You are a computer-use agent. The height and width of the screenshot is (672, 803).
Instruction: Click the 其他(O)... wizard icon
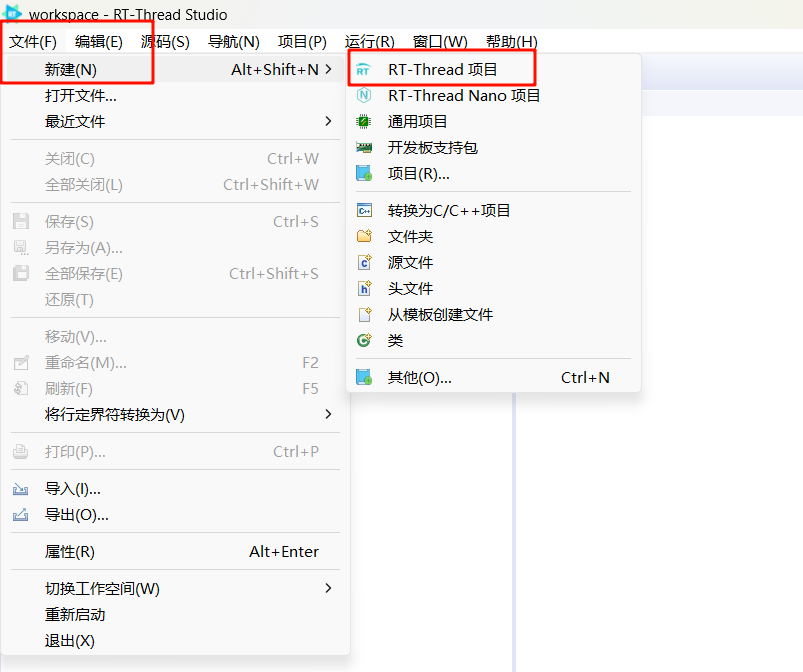tap(364, 377)
